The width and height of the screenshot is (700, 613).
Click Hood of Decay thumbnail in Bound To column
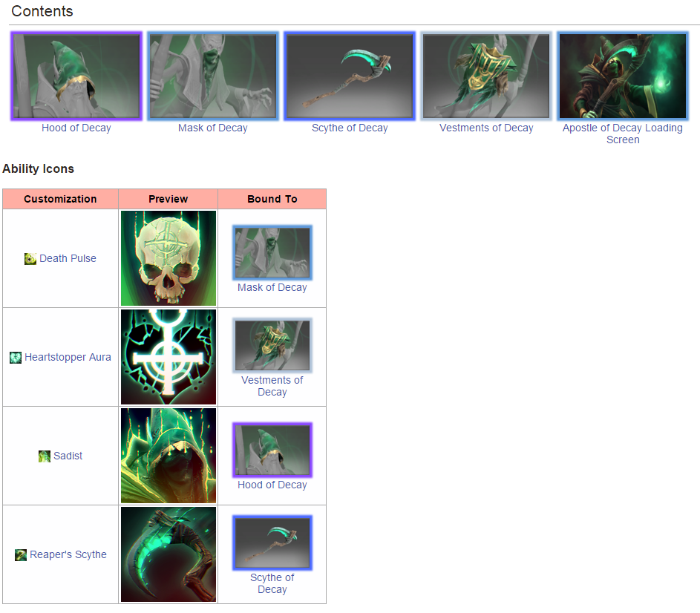pyautogui.click(x=272, y=450)
